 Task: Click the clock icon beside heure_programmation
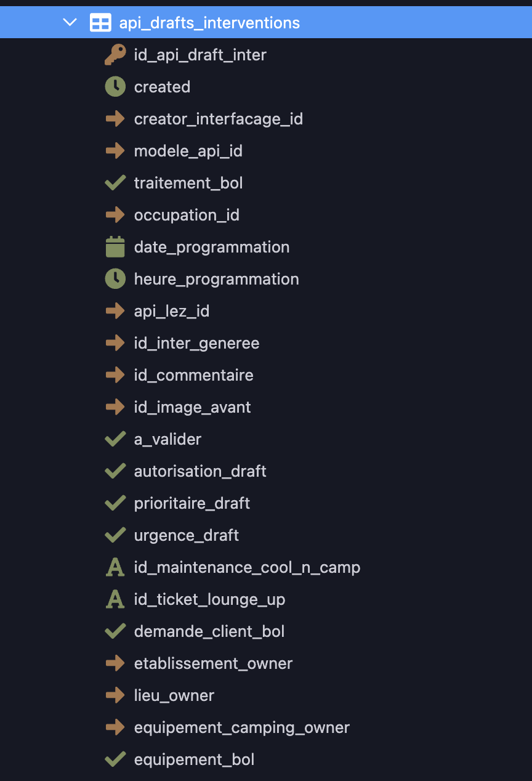click(x=115, y=279)
